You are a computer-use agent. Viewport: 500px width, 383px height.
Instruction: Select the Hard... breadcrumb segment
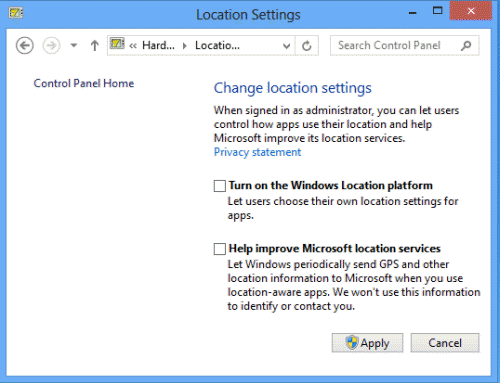click(x=158, y=45)
